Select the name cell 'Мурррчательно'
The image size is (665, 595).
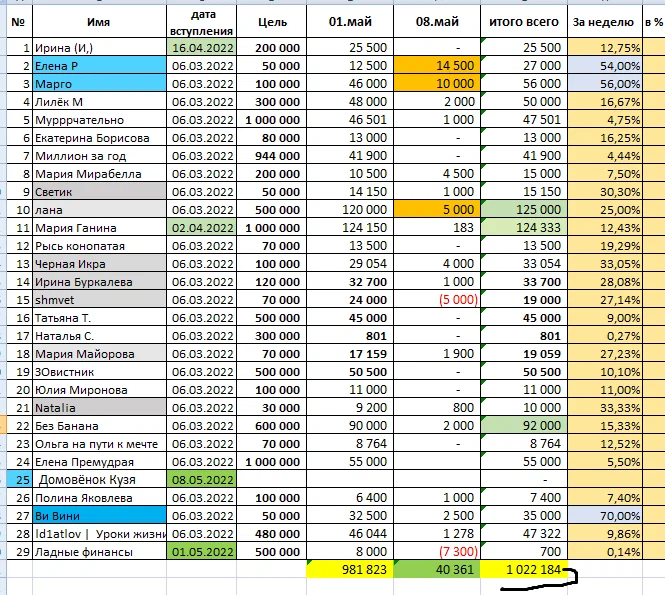[x=99, y=120]
